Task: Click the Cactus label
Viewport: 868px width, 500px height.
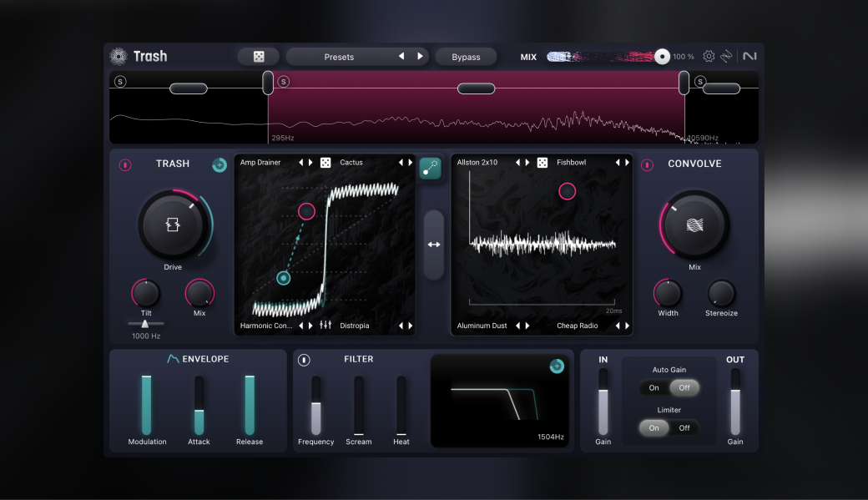Action: click(351, 162)
